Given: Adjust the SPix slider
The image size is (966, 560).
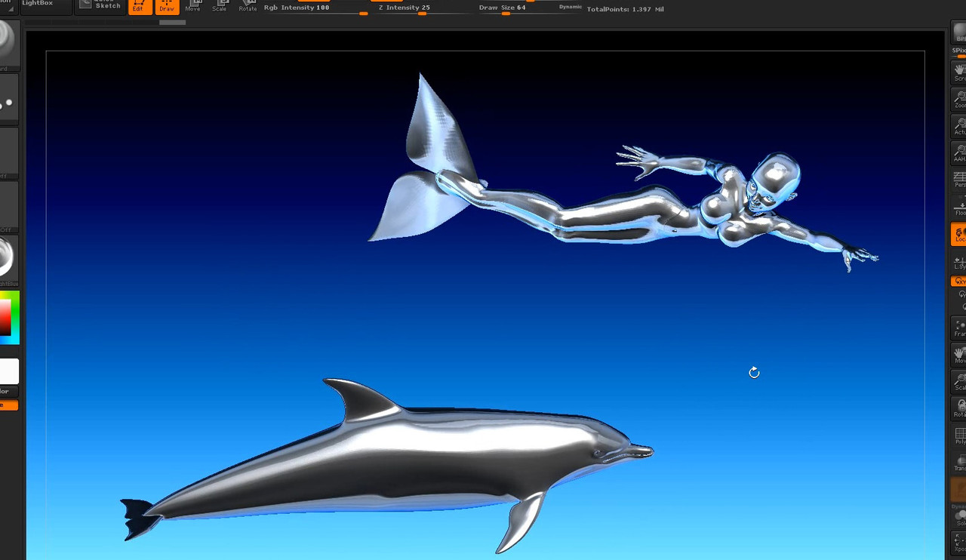Looking at the screenshot, I should (x=958, y=52).
